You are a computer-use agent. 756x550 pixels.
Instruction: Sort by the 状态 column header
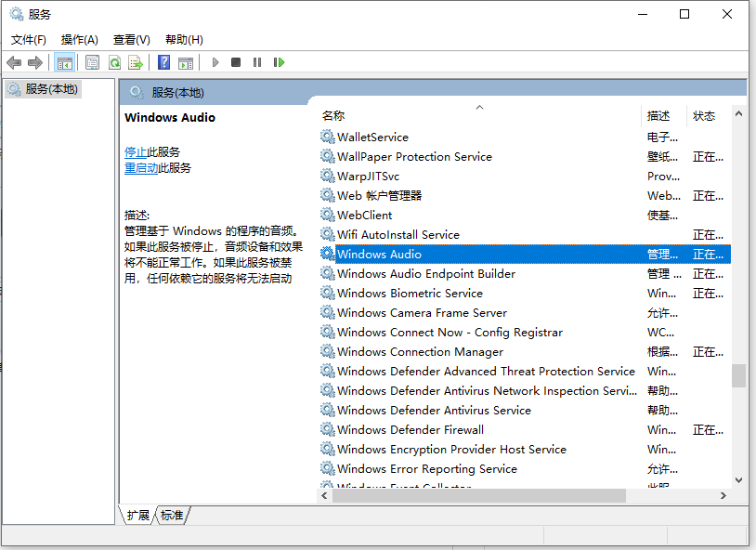point(704,116)
